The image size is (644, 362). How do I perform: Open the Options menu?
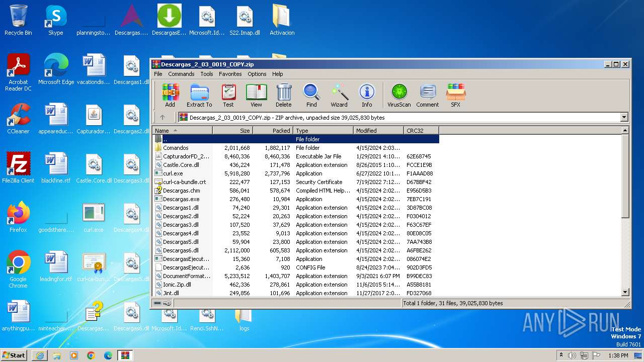coord(257,74)
